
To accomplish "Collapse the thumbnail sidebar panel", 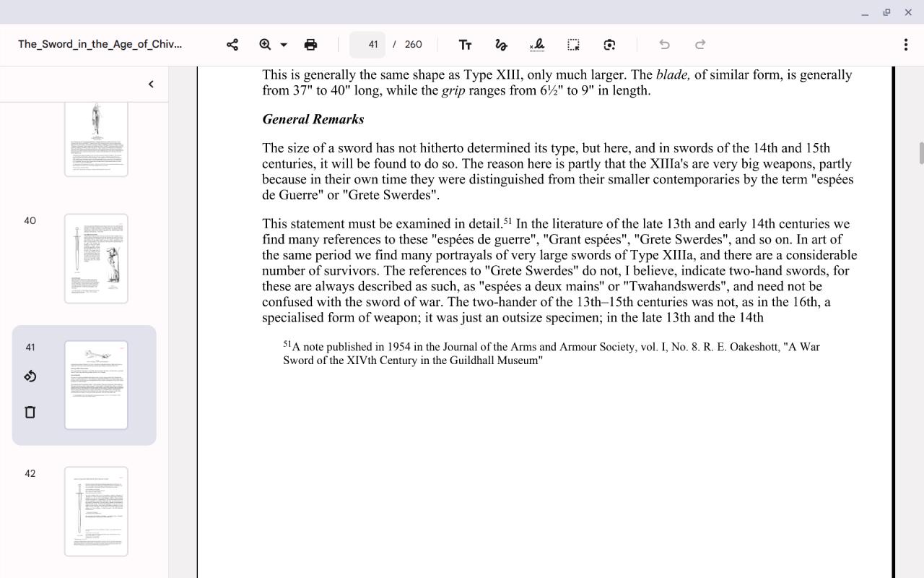I will click(151, 84).
